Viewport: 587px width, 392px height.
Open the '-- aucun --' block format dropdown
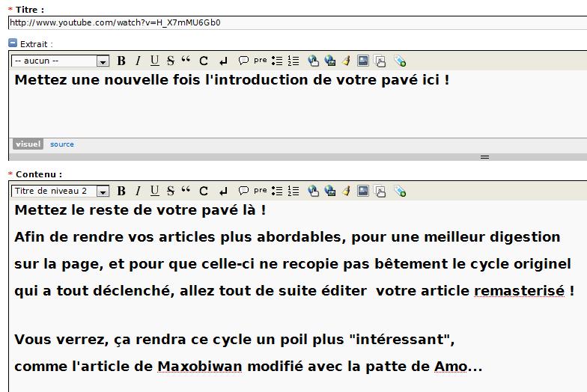[60, 61]
